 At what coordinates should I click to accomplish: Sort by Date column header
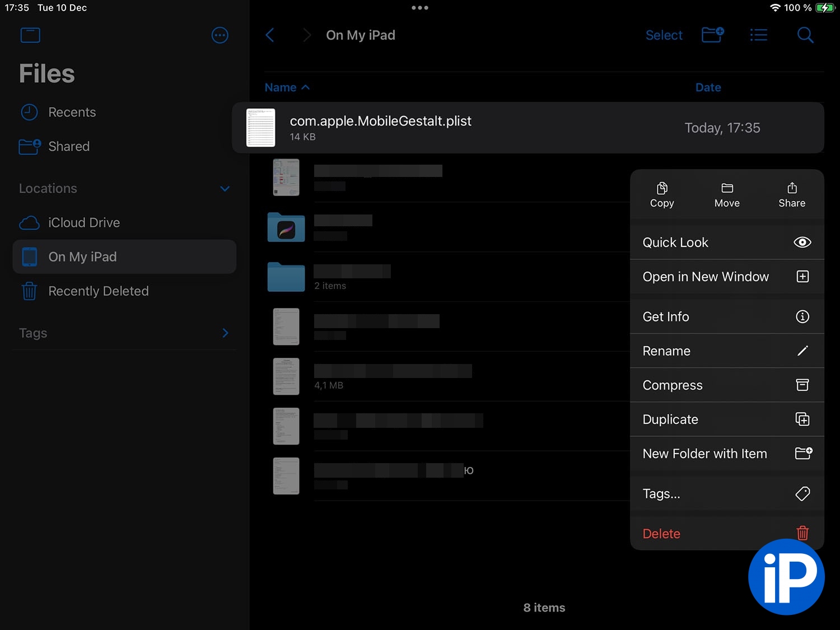point(708,87)
